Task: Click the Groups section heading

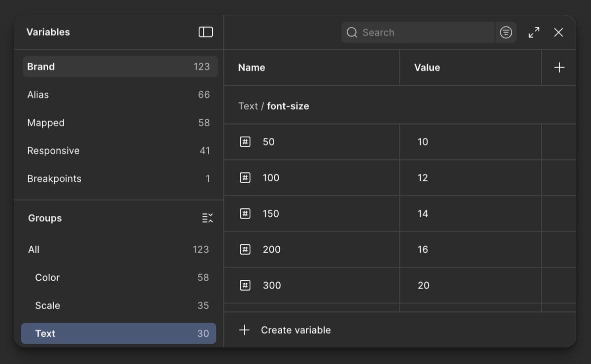Action: [x=45, y=218]
